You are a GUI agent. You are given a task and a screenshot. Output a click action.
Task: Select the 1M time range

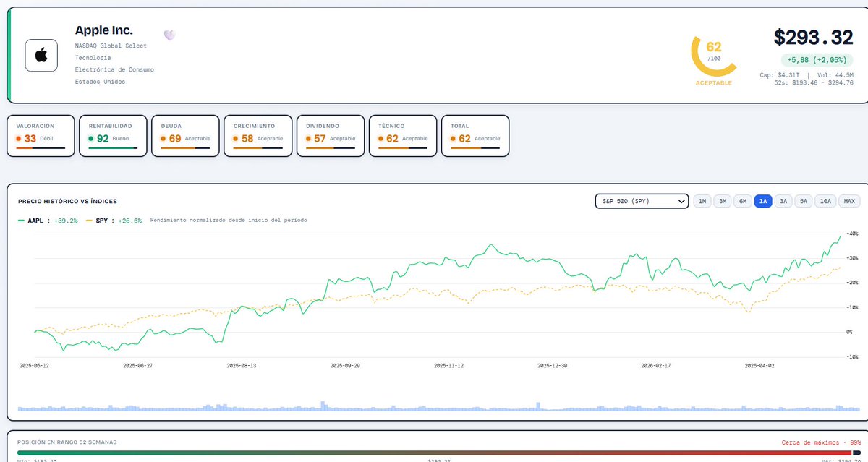tap(702, 201)
